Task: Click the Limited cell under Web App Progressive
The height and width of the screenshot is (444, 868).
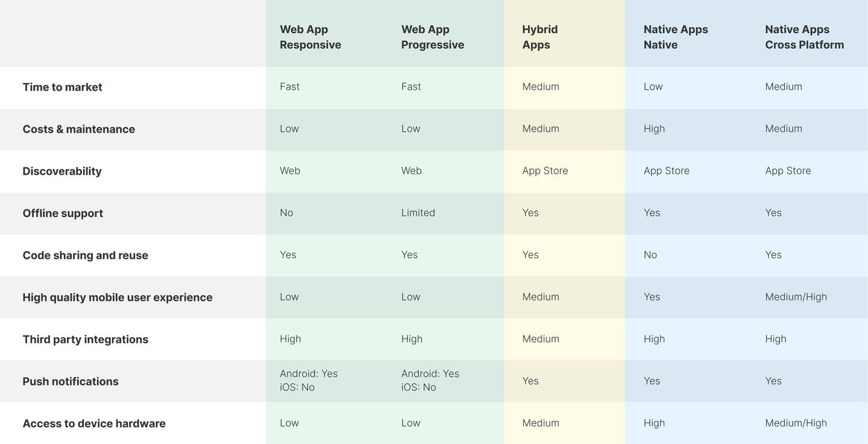Action: 418,213
